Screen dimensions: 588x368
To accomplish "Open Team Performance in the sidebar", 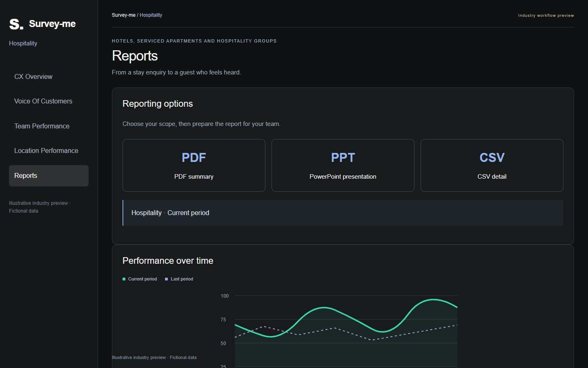I will [49, 126].
